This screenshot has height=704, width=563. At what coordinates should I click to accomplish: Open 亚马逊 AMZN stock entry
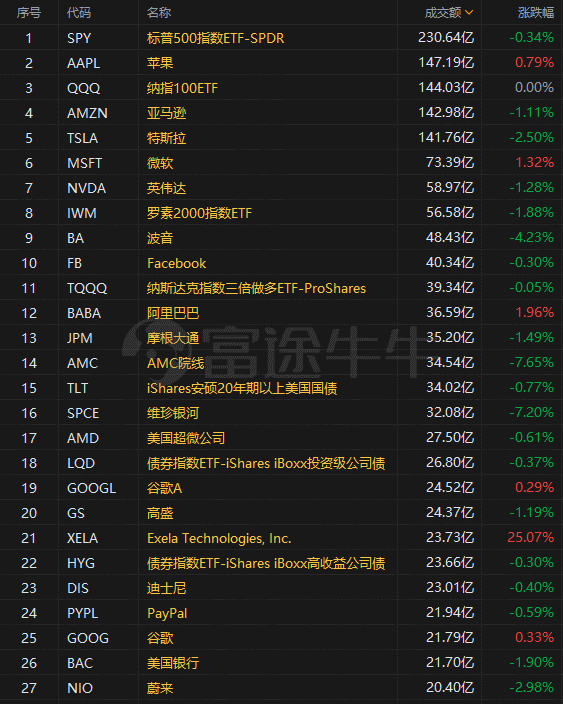(x=282, y=113)
